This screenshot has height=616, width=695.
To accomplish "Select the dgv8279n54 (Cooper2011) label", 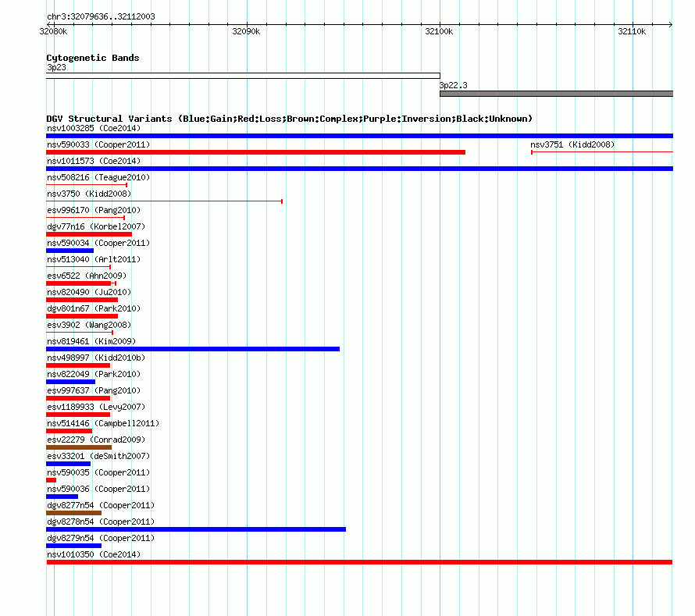I will point(101,538).
